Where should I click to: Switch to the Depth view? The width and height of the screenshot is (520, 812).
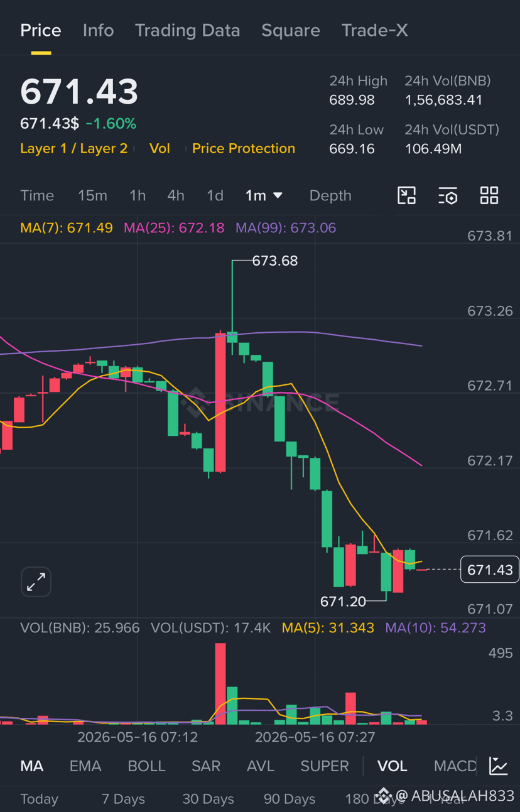[330, 195]
